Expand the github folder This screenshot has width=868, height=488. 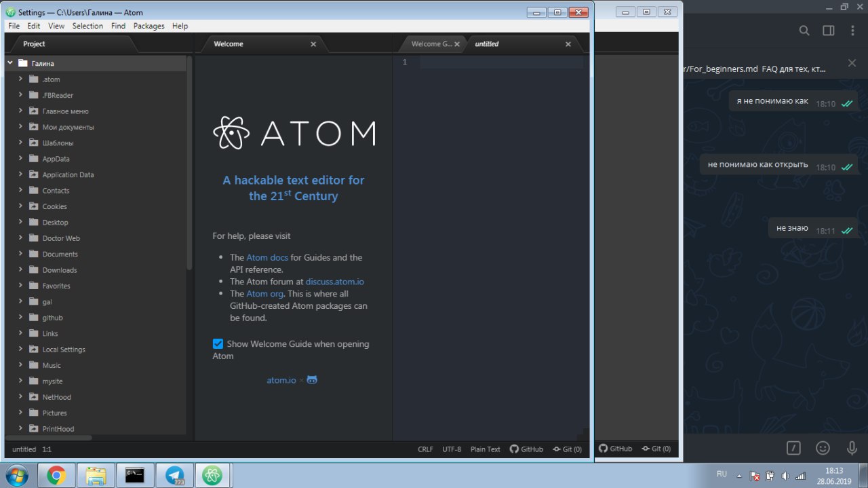[21, 318]
